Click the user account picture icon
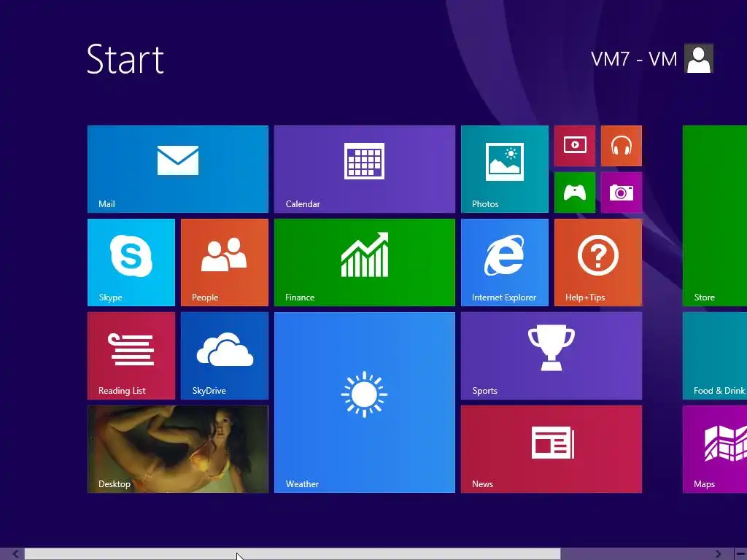Viewport: 747px width, 560px height. tap(698, 58)
